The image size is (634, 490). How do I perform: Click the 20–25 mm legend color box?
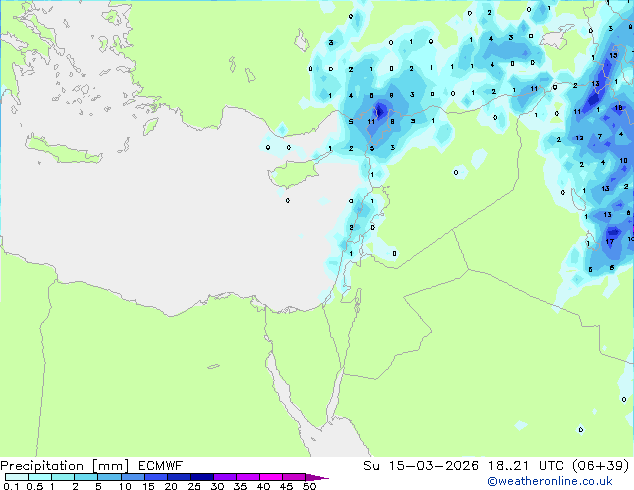pyautogui.click(x=179, y=477)
